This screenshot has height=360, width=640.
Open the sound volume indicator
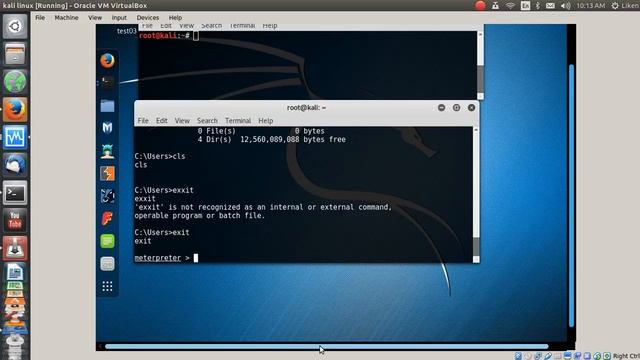pos(565,6)
